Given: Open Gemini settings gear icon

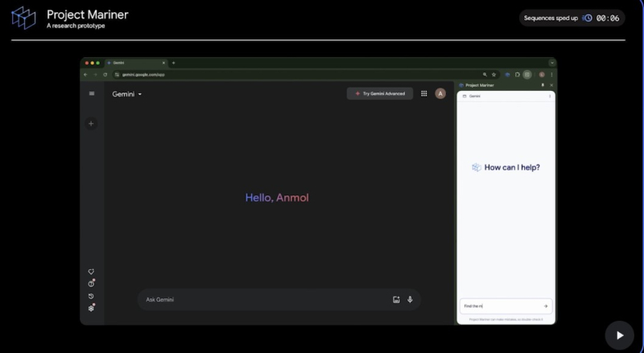Looking at the screenshot, I should click(92, 308).
